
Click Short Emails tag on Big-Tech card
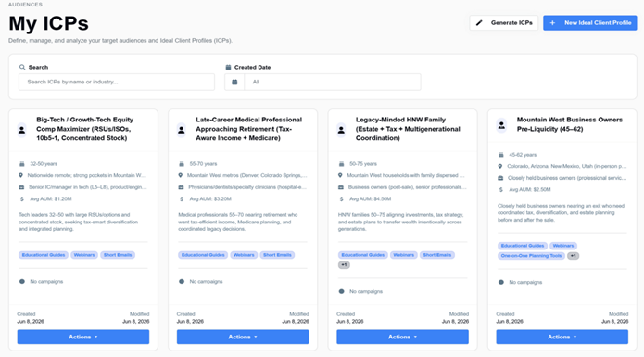(118, 255)
